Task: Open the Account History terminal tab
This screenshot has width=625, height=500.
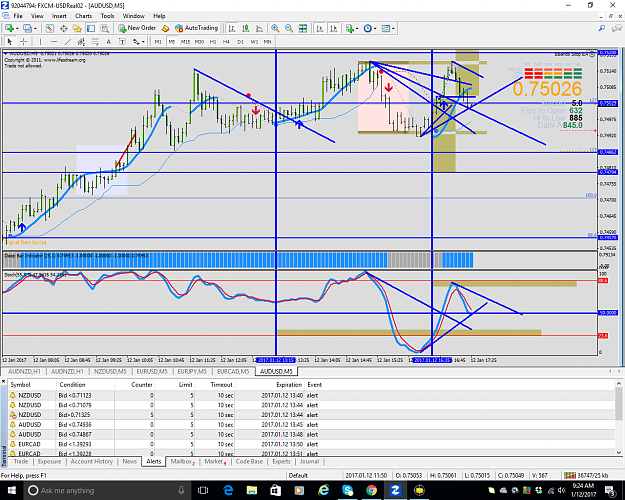Action: (92, 461)
